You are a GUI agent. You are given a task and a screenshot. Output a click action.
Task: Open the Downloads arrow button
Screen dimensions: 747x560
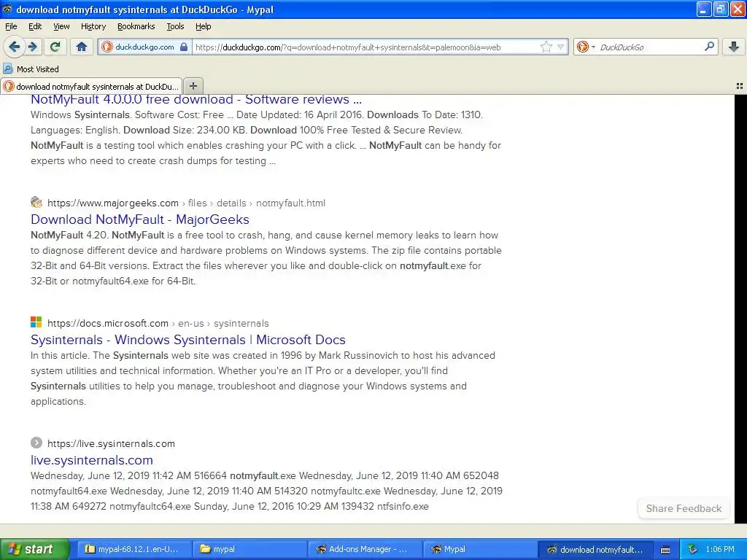pos(734,47)
